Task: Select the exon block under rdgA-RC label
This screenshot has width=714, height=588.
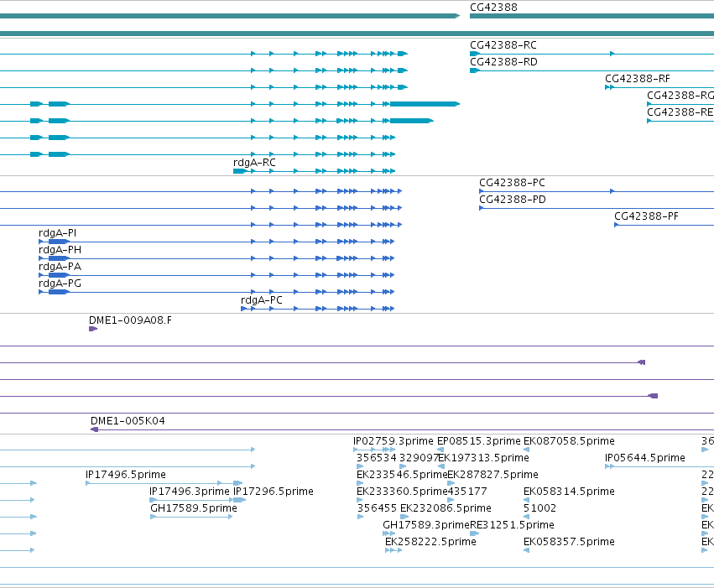Action: tap(240, 171)
